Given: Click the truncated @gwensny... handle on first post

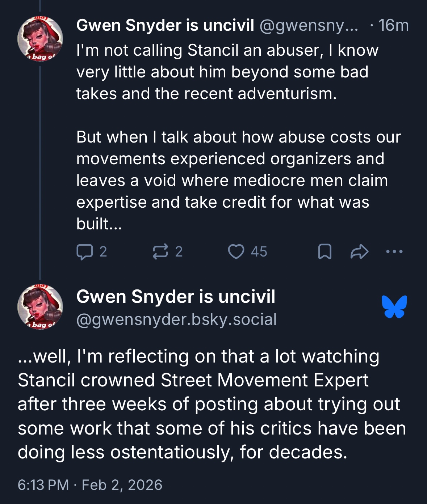Looking at the screenshot, I should coord(309,25).
